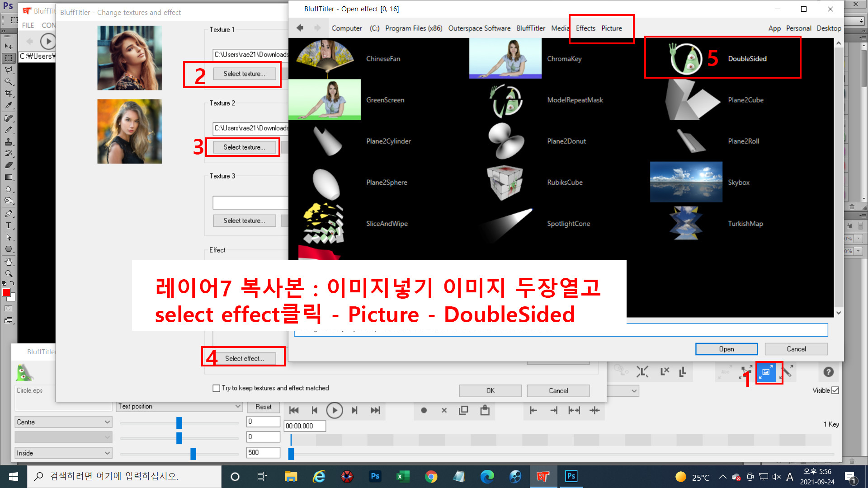Open Picture folder in path bar
This screenshot has height=488, width=868.
[x=611, y=28]
